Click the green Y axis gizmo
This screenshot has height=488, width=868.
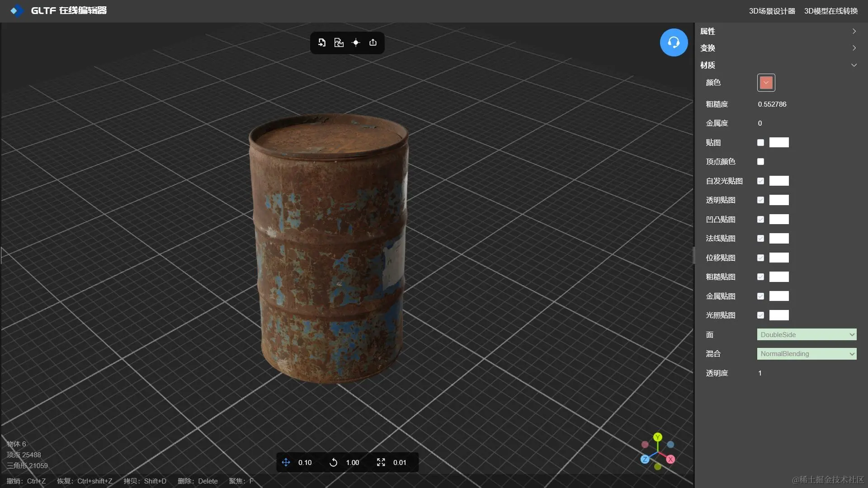tap(658, 437)
